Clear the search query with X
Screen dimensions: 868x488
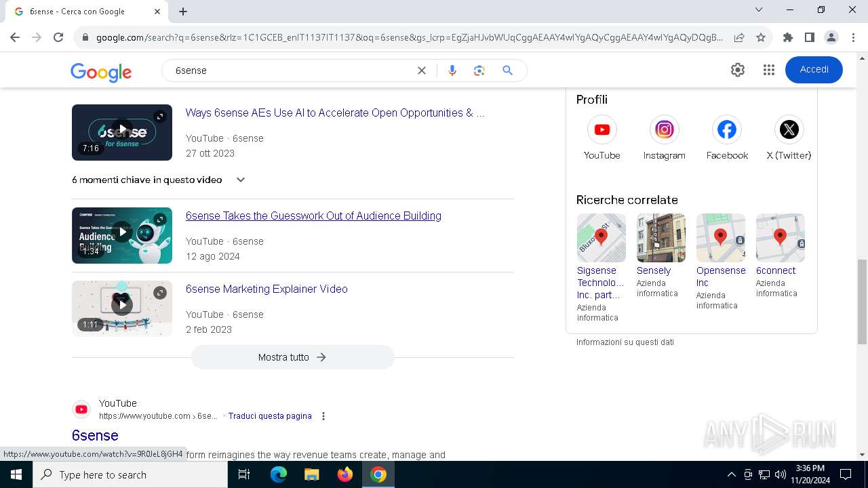(421, 70)
